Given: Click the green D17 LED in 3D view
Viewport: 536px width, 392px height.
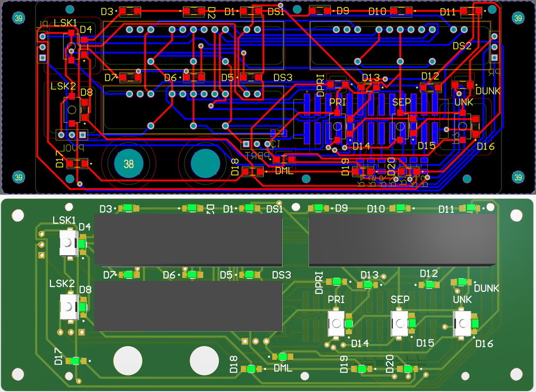Looking at the screenshot, I should pos(75,361).
